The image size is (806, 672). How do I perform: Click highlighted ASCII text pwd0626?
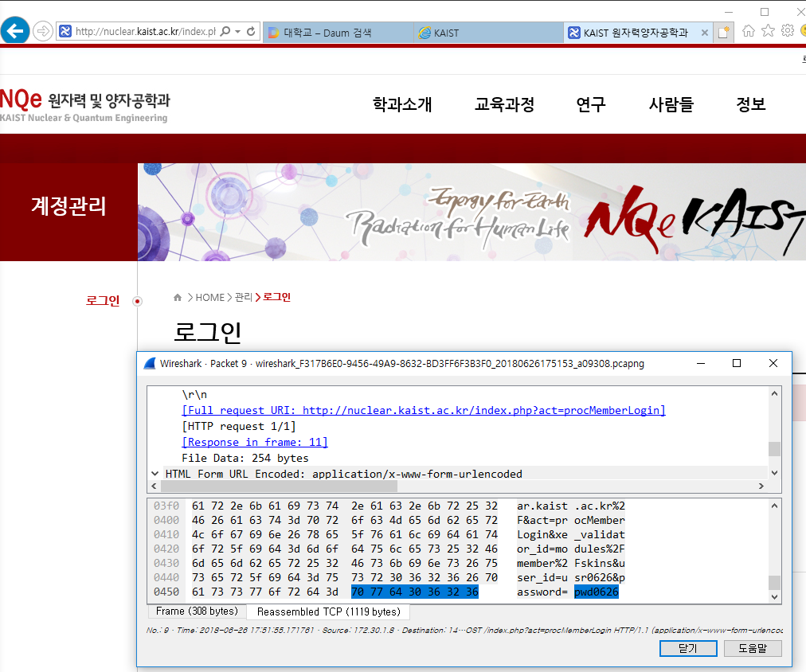tap(597, 592)
